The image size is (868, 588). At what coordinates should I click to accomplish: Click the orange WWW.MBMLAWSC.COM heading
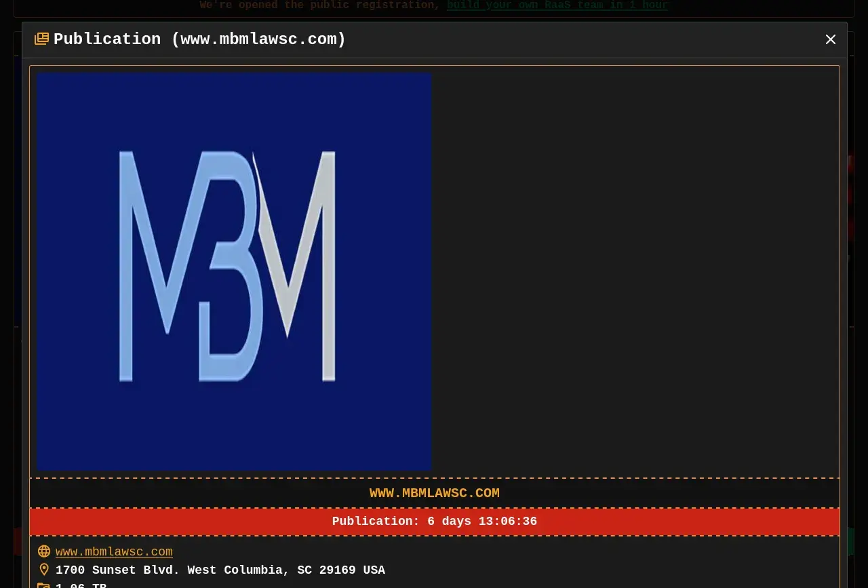click(x=435, y=493)
